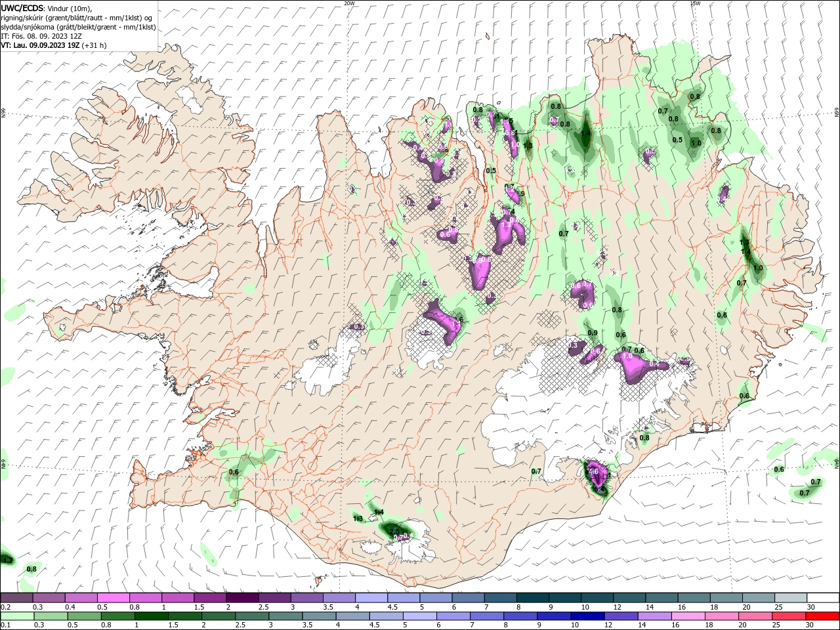
Task: Pick the magenta swatch labeled 1 on the upper scale
Action: (x=178, y=598)
